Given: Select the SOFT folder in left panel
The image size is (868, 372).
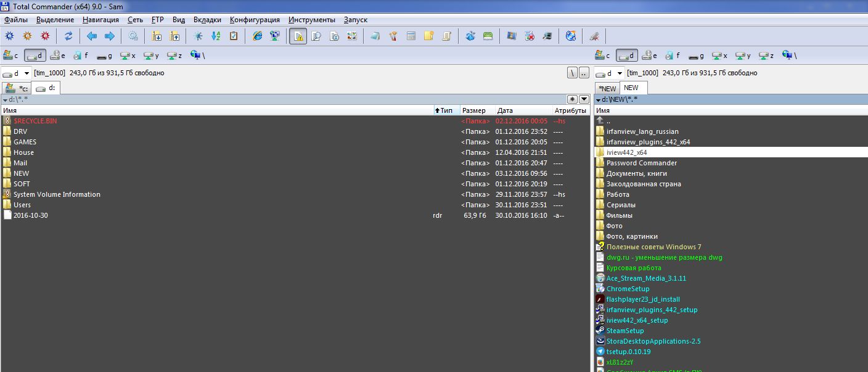Looking at the screenshot, I should (x=295, y=184).
